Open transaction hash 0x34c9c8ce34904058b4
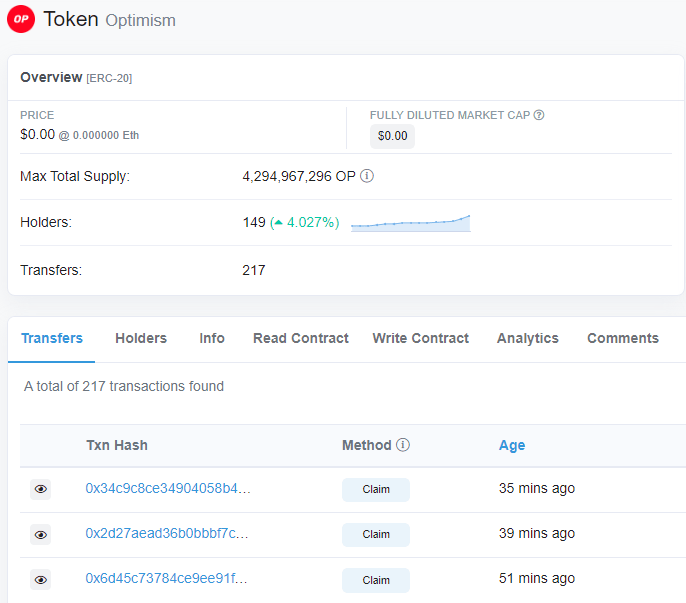Image resolution: width=686 pixels, height=603 pixels. point(168,488)
